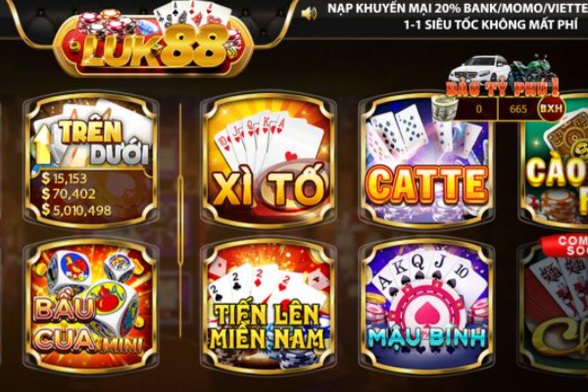The width and height of the screenshot is (588, 392).
Task: Click the $5,010,498 jackpot amount
Action: [x=76, y=210]
